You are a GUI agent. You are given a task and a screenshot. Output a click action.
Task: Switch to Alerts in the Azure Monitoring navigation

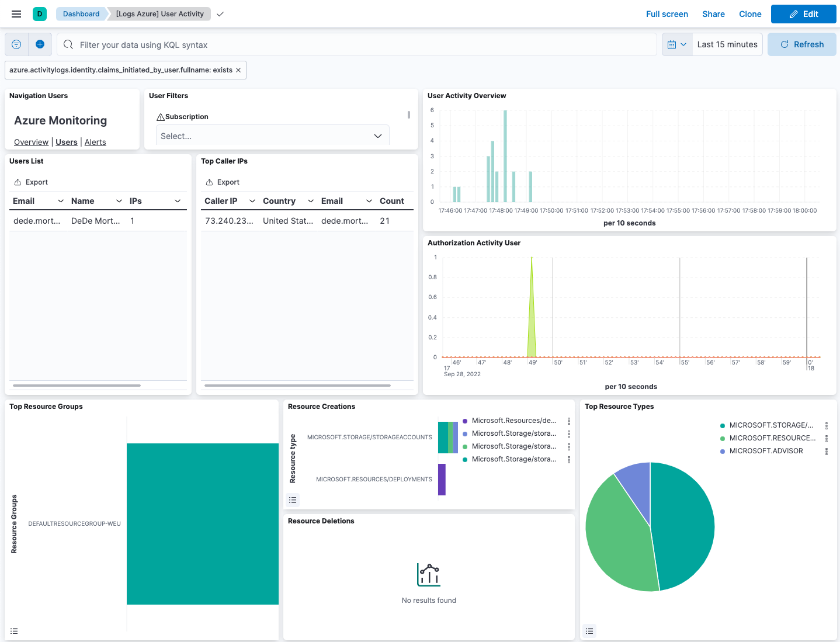tap(95, 142)
